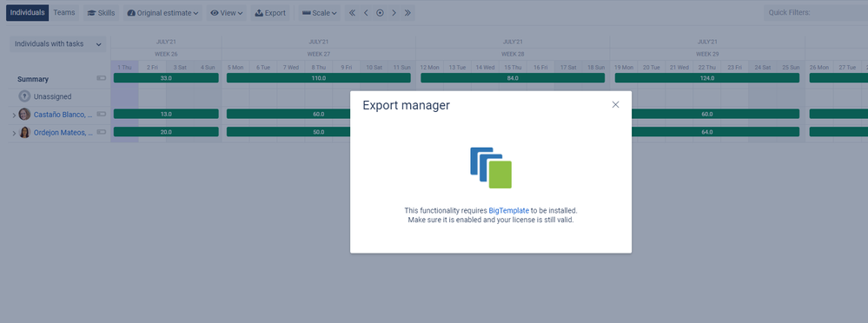Go to previous period with left arrow
868x323 pixels.
(x=366, y=13)
